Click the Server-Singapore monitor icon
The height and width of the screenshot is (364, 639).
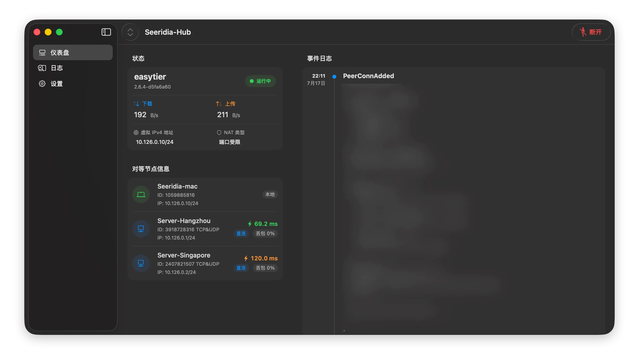pos(141,263)
